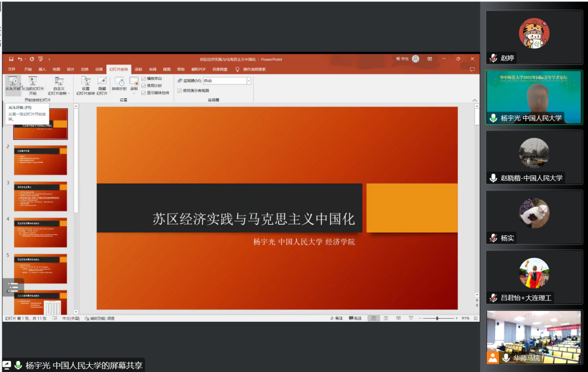Open the 插入 ribbon tab
This screenshot has width=588, height=372.
coord(42,69)
